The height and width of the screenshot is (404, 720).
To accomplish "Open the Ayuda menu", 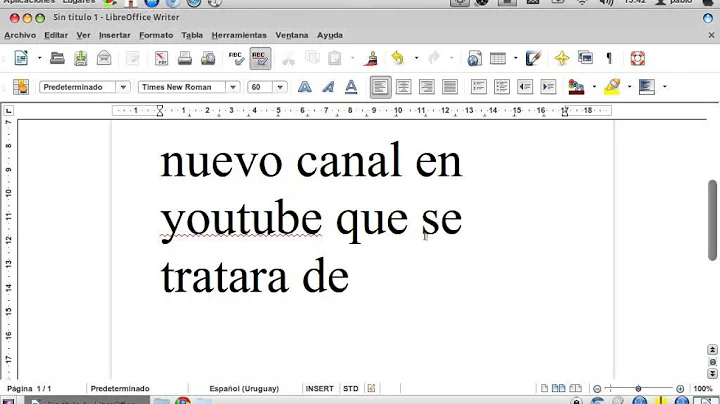I will (x=330, y=35).
